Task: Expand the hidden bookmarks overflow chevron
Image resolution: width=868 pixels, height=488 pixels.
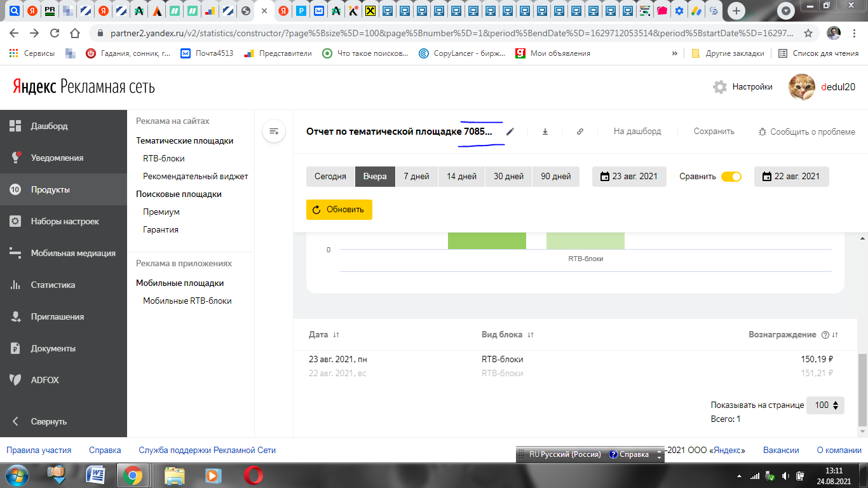Action: point(674,53)
